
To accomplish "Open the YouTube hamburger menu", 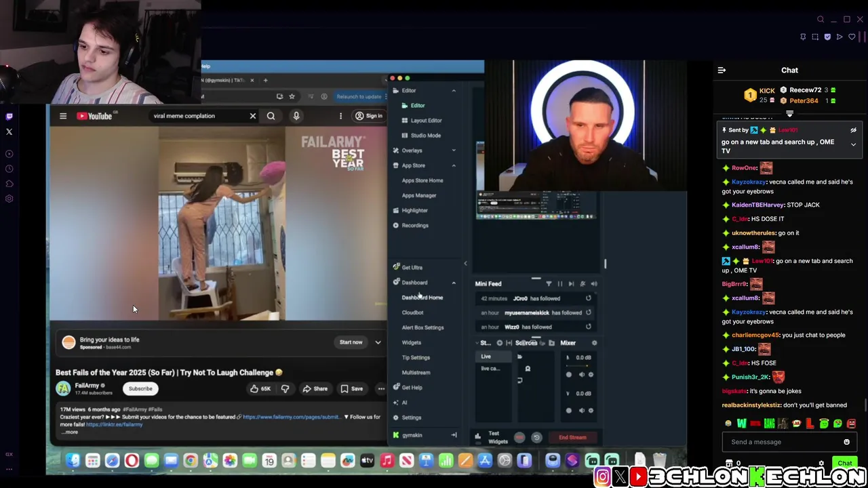I will [x=63, y=116].
